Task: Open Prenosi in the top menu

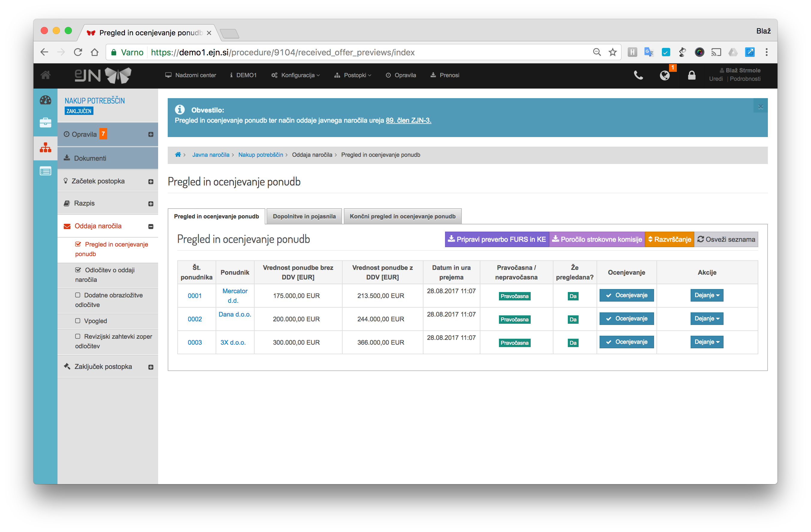Action: [x=445, y=75]
